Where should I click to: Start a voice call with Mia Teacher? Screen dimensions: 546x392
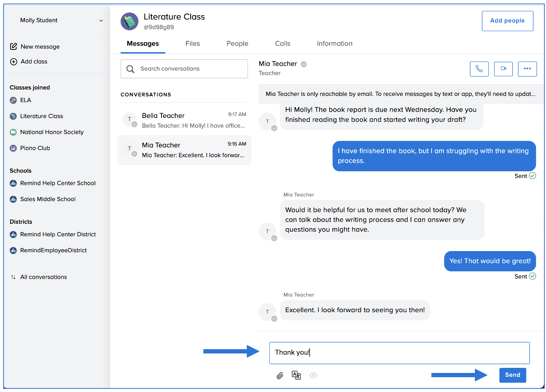coord(479,69)
